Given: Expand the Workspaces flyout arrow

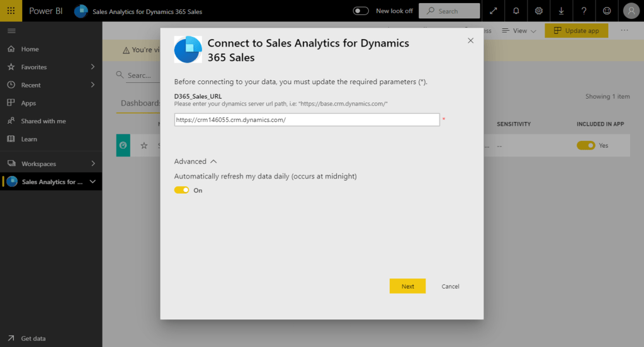Looking at the screenshot, I should (x=93, y=163).
